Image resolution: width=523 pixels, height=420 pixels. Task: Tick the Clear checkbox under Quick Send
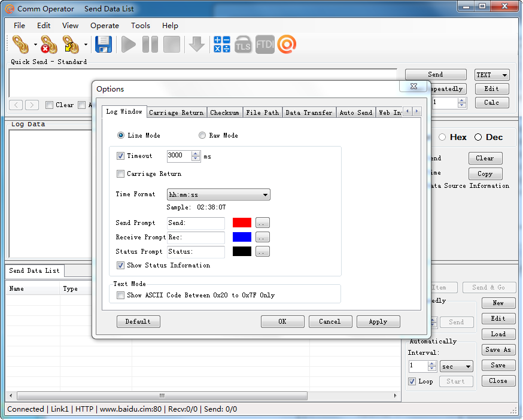[x=49, y=105]
